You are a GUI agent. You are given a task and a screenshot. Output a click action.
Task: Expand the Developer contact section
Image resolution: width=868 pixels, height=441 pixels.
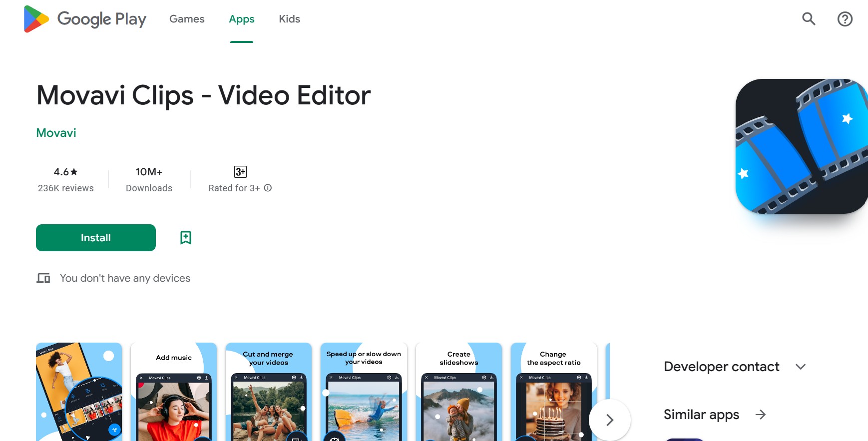tap(801, 367)
